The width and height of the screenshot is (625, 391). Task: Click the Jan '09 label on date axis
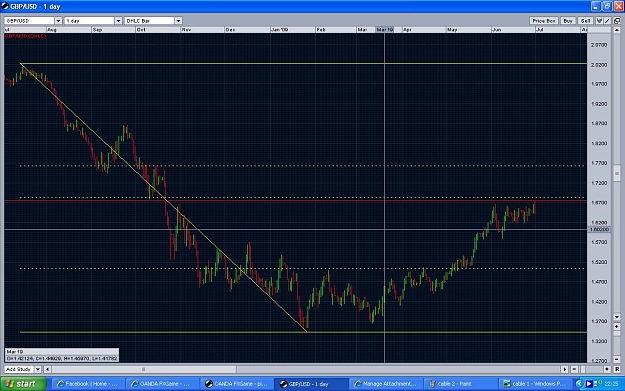point(279,30)
